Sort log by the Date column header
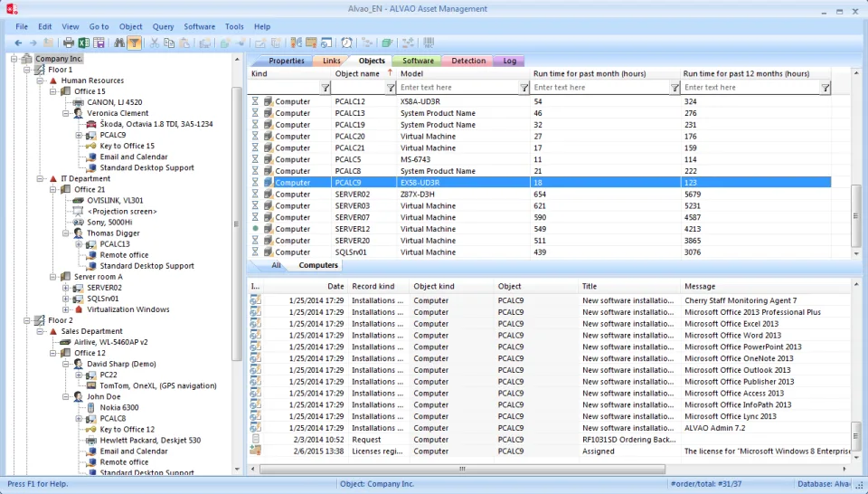The image size is (868, 494). pyautogui.click(x=306, y=286)
